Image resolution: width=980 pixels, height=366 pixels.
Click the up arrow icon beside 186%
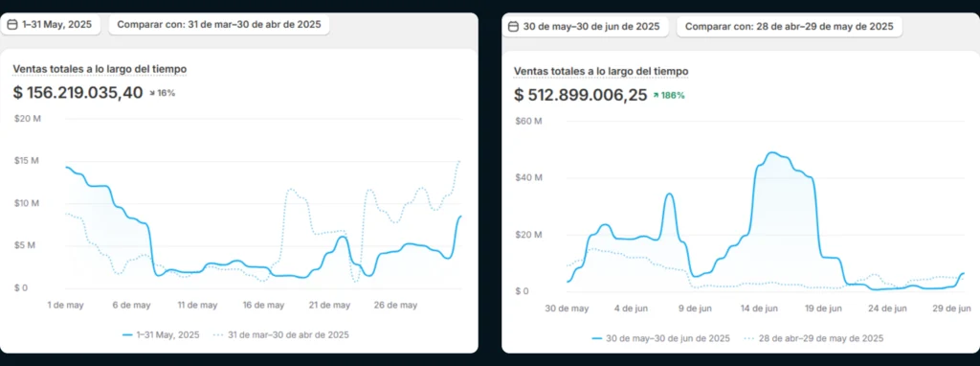657,96
